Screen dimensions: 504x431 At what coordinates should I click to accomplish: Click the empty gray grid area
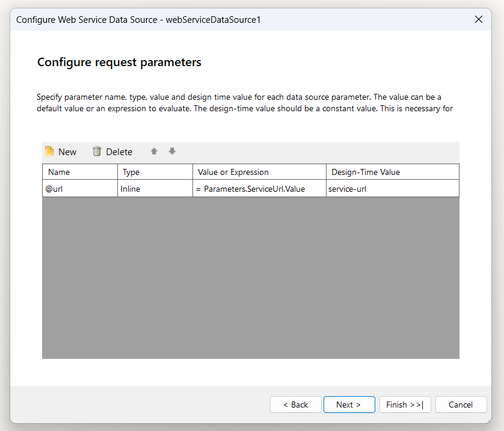tap(250, 278)
